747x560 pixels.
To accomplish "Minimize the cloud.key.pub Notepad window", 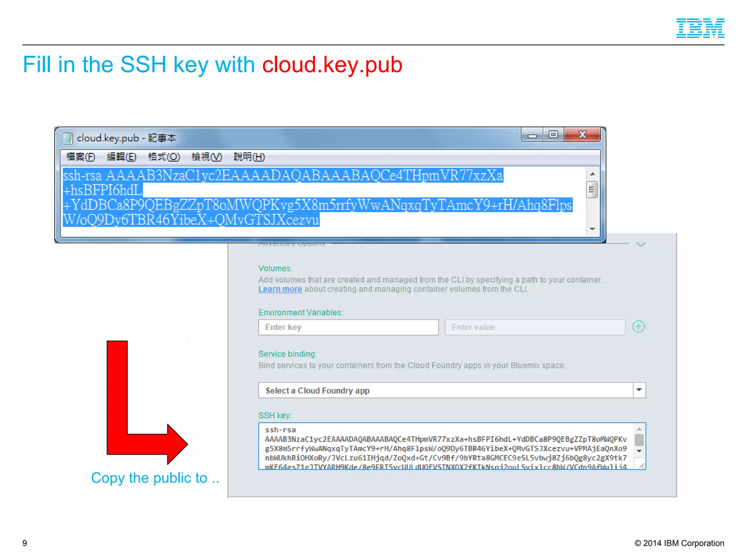I will tap(532, 135).
